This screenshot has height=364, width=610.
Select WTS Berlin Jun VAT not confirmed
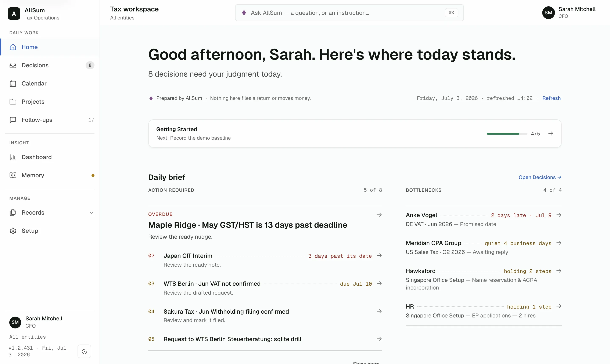pos(212,284)
